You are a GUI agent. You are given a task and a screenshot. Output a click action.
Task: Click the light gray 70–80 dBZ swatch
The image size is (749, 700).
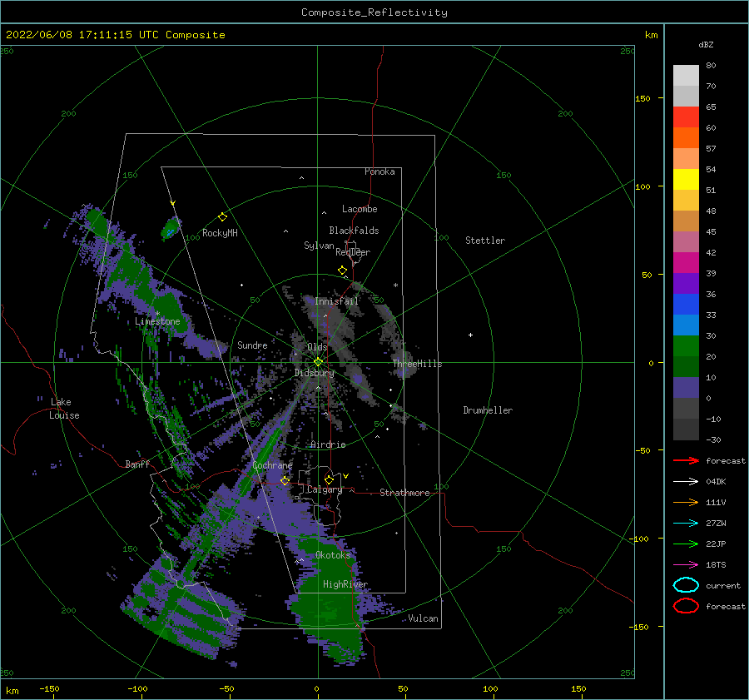point(686,76)
